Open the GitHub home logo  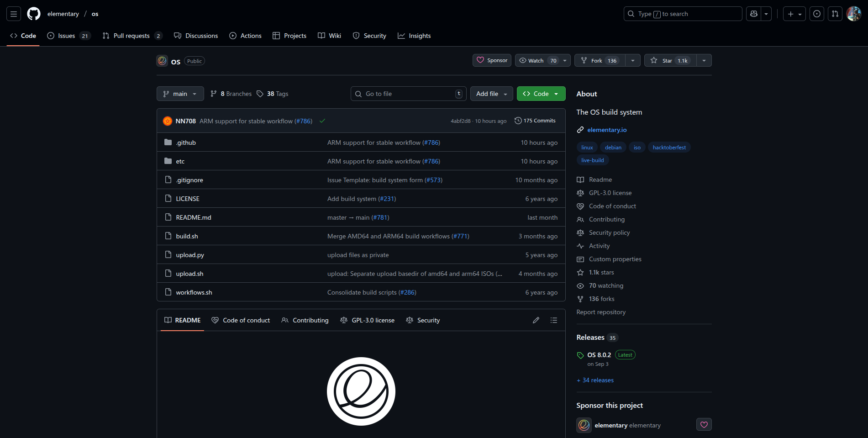33,13
